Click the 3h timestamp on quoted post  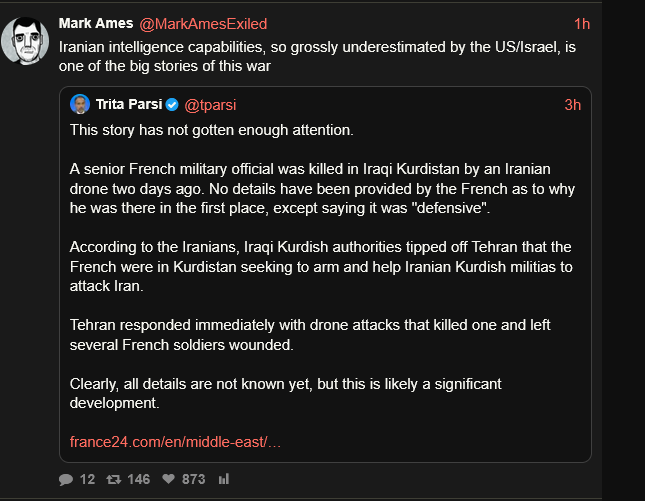tap(572, 105)
